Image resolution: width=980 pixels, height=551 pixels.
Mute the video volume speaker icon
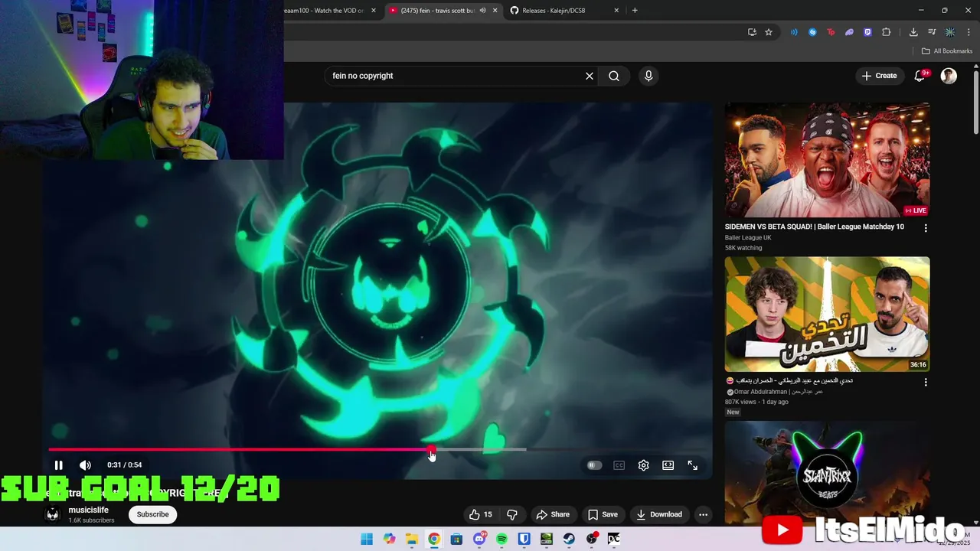(x=85, y=465)
